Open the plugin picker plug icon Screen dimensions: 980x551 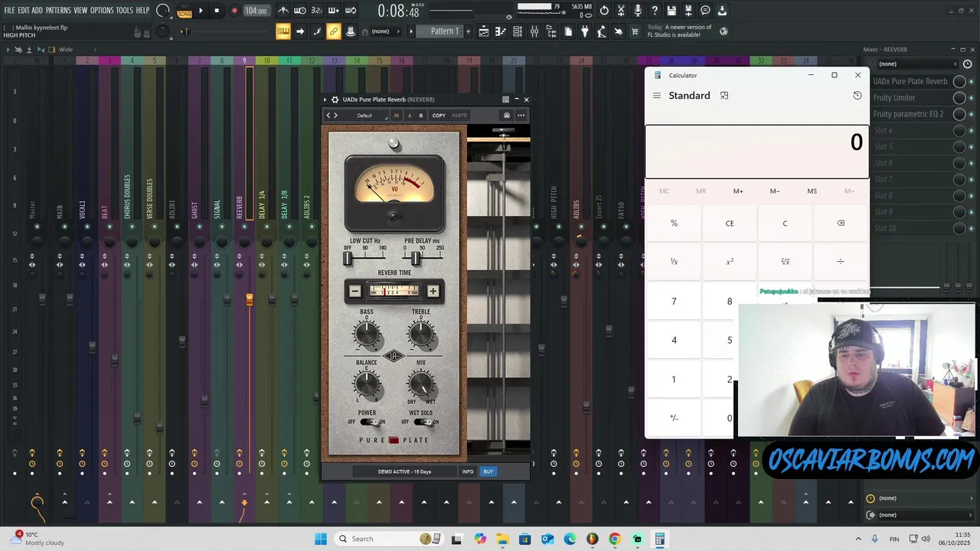click(585, 31)
